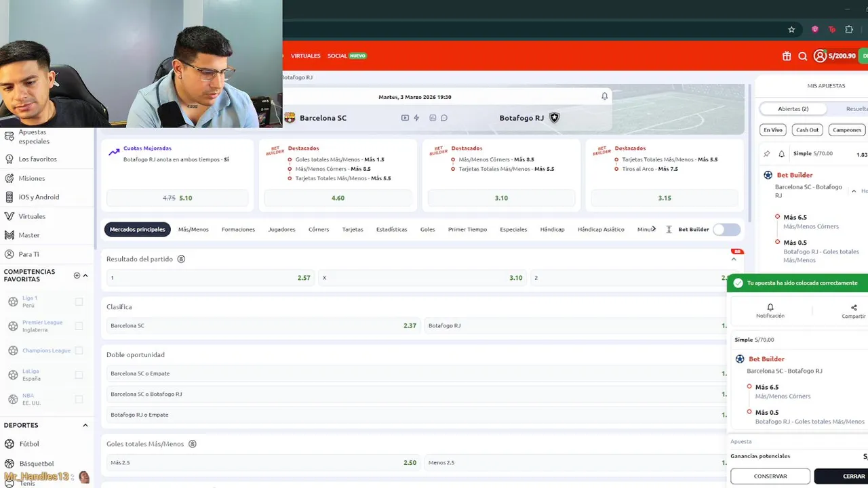Switch to the Tarjetas tab
868x488 pixels.
[353, 230]
